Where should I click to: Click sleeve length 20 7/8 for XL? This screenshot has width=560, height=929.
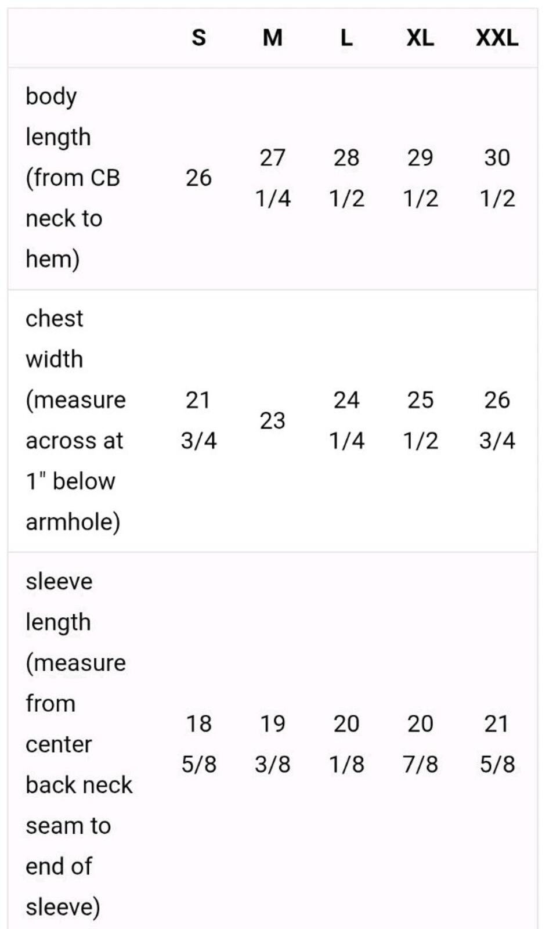pos(420,744)
